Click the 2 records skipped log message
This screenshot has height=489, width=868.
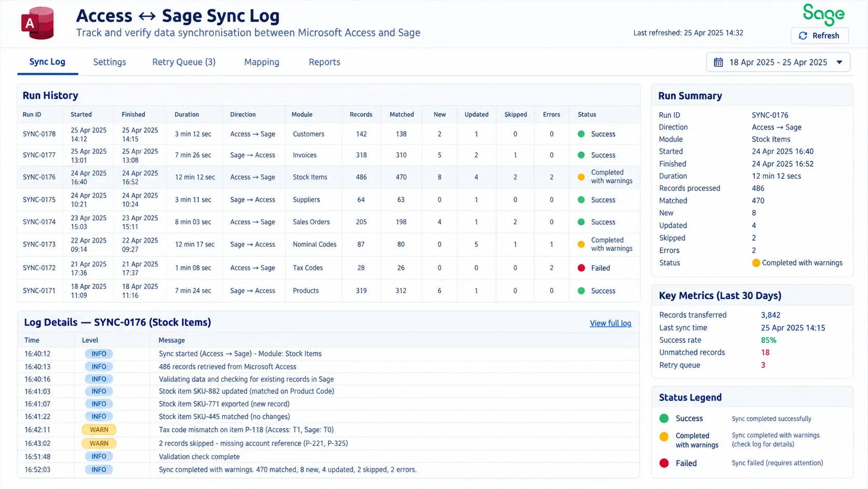point(253,443)
